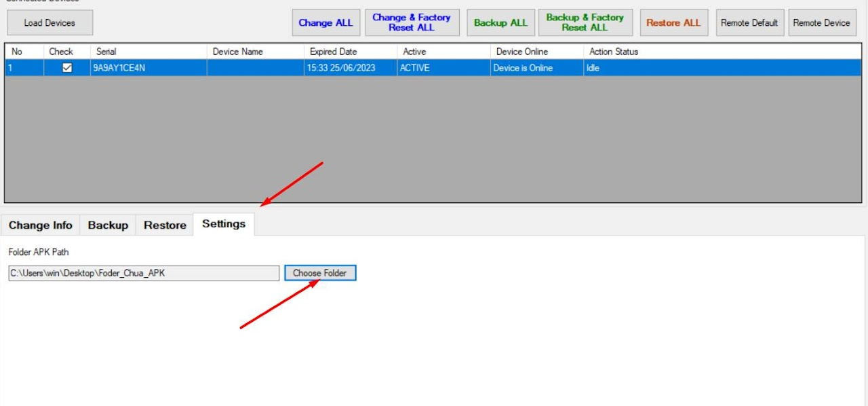Switch to the Change Info tab

[41, 225]
